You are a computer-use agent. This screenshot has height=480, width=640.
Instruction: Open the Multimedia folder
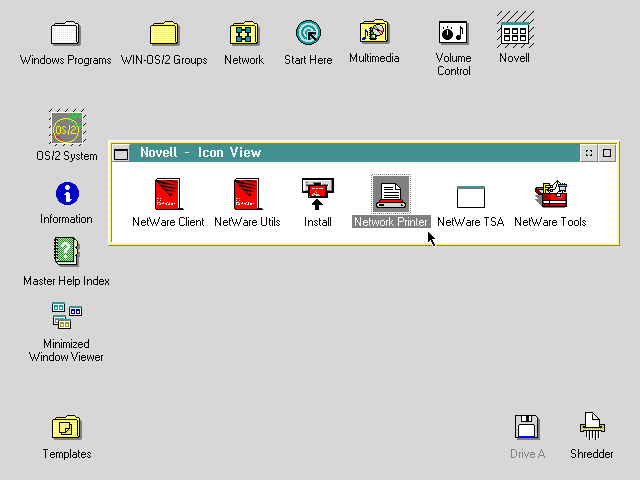[x=374, y=33]
